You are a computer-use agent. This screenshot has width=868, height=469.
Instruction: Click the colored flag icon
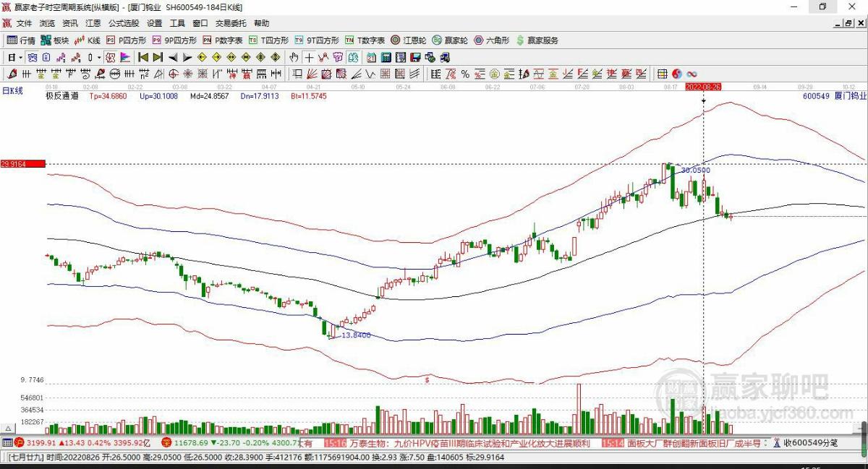[124, 57]
